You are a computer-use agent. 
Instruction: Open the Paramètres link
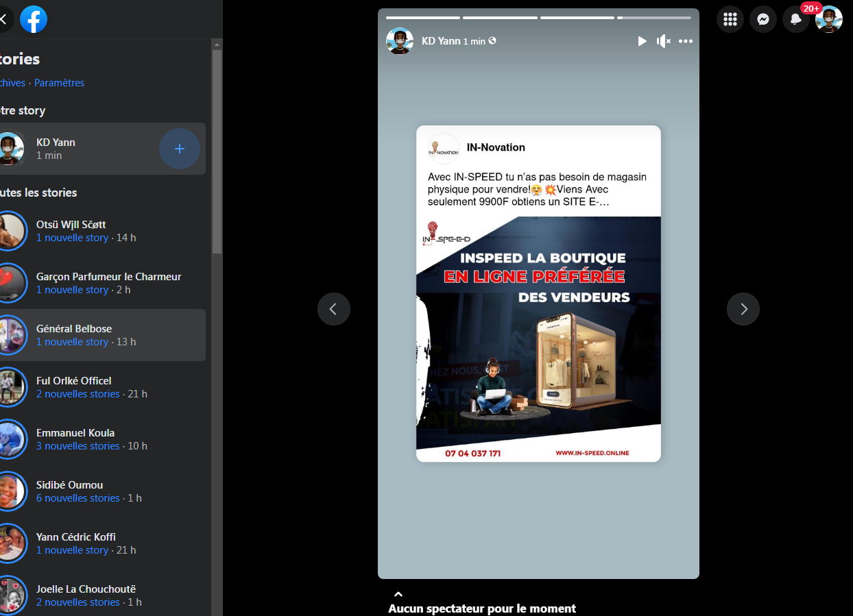coord(60,83)
